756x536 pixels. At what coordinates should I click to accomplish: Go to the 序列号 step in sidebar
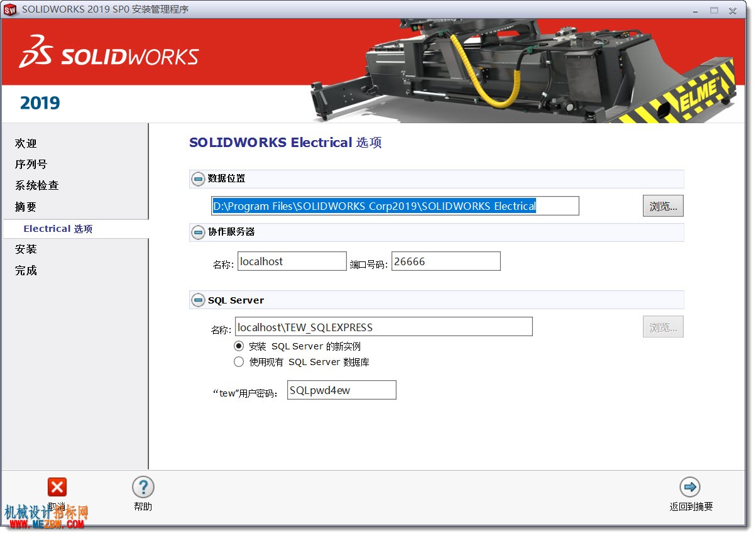31,165
